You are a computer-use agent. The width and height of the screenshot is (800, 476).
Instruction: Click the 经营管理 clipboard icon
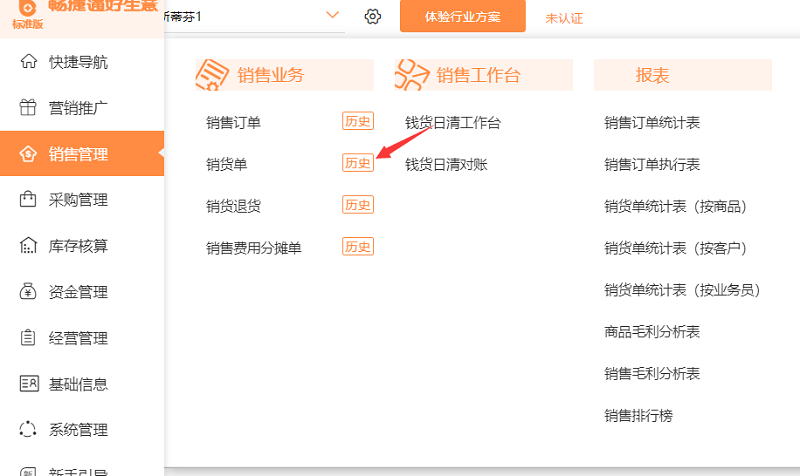pyautogui.click(x=28, y=337)
